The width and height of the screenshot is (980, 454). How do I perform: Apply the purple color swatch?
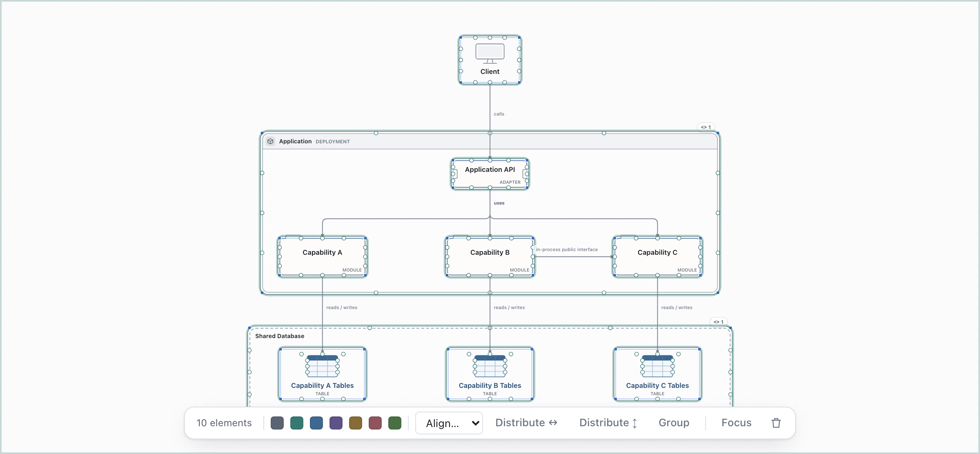click(336, 423)
